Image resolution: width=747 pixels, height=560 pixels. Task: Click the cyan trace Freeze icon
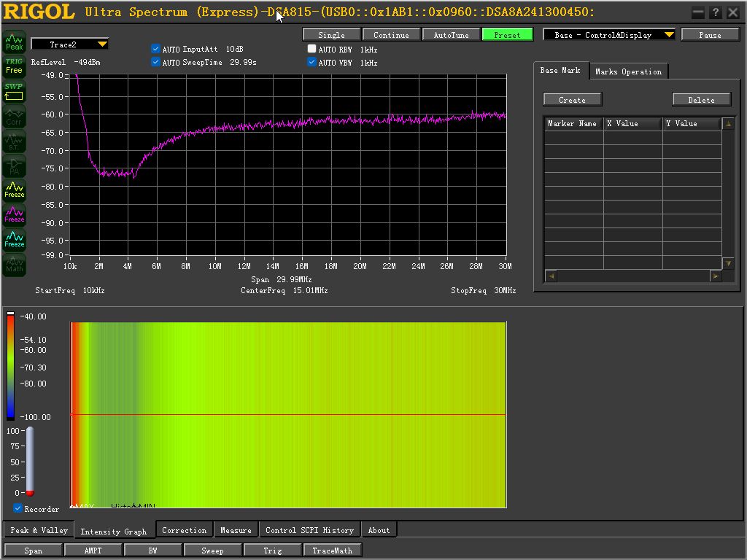click(x=14, y=239)
